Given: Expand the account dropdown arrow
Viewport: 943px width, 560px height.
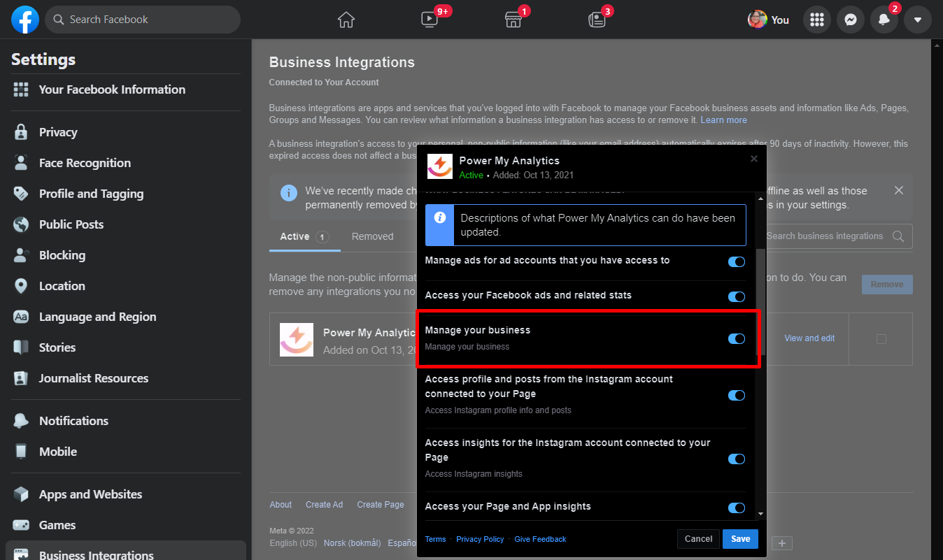Looking at the screenshot, I should click(918, 20).
